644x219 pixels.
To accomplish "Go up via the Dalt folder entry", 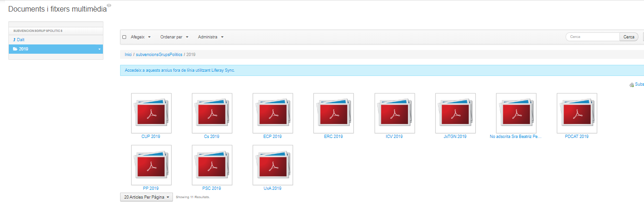I will [20, 40].
